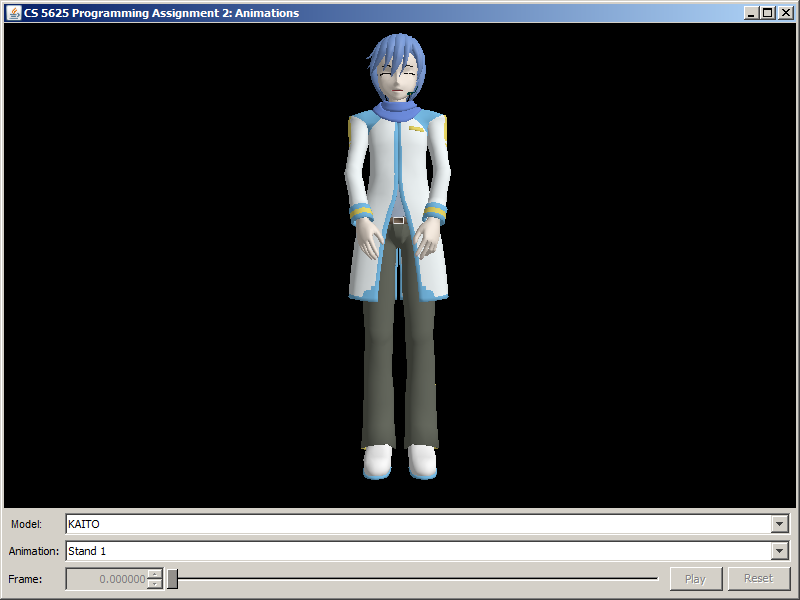800x600 pixels.
Task: Click the window title bar text
Action: [160, 13]
